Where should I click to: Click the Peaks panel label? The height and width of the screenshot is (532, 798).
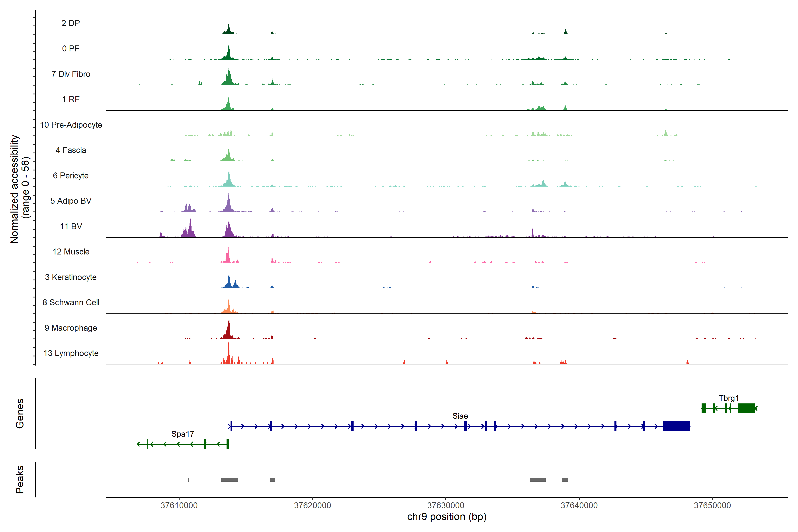point(20,479)
